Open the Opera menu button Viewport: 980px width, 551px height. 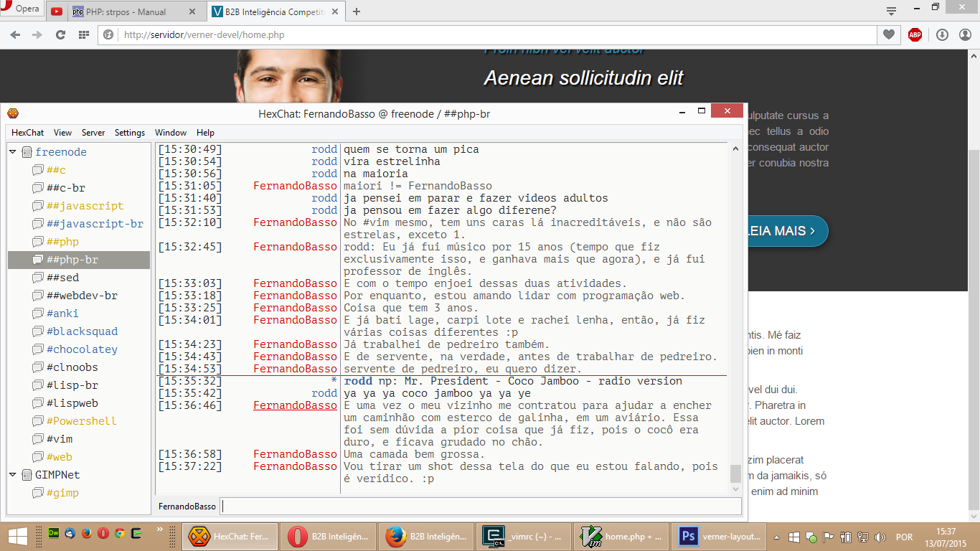pos(22,9)
